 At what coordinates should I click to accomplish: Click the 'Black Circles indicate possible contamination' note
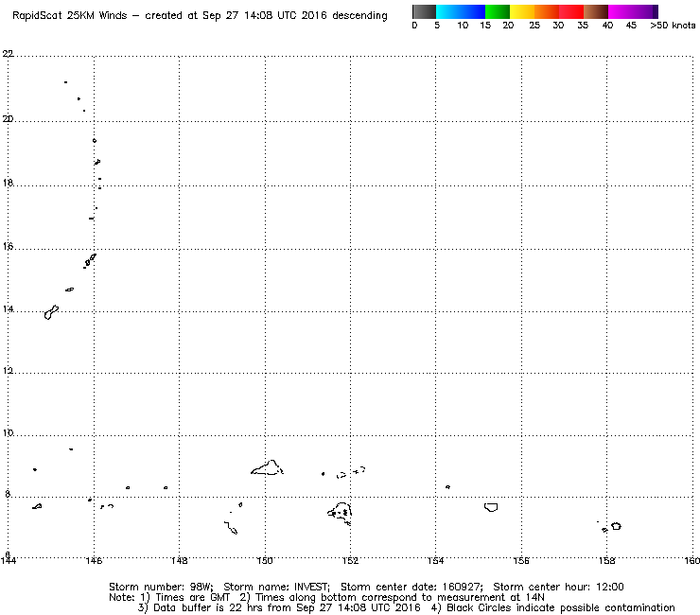(x=561, y=607)
